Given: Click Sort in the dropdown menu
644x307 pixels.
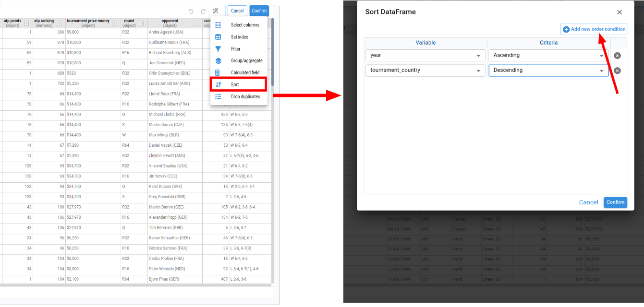Looking at the screenshot, I should click(235, 84).
